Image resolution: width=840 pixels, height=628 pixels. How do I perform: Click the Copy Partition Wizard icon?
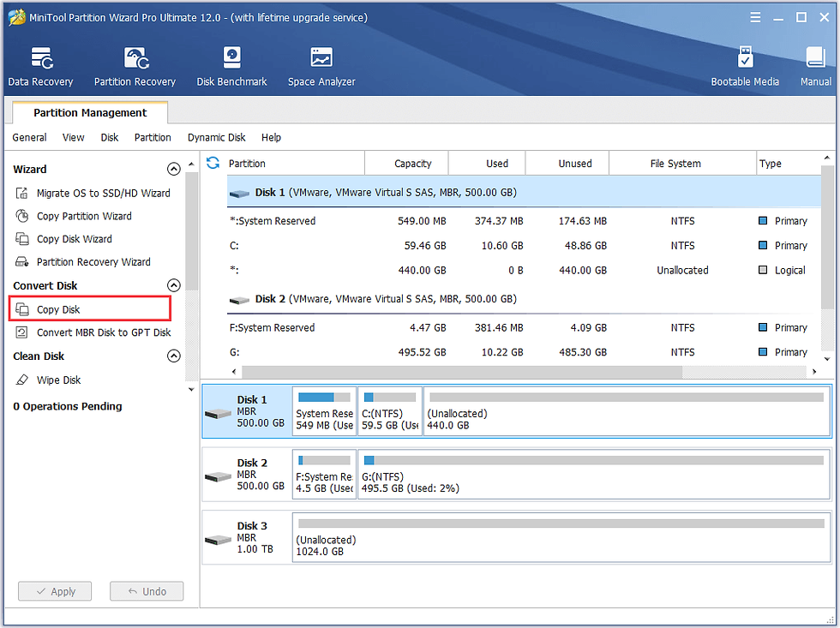(21, 216)
